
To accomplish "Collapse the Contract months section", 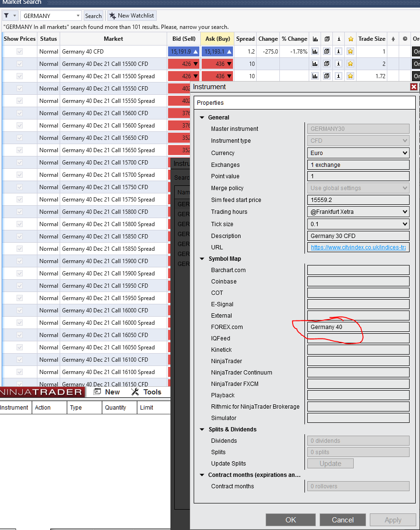I will coord(202,475).
